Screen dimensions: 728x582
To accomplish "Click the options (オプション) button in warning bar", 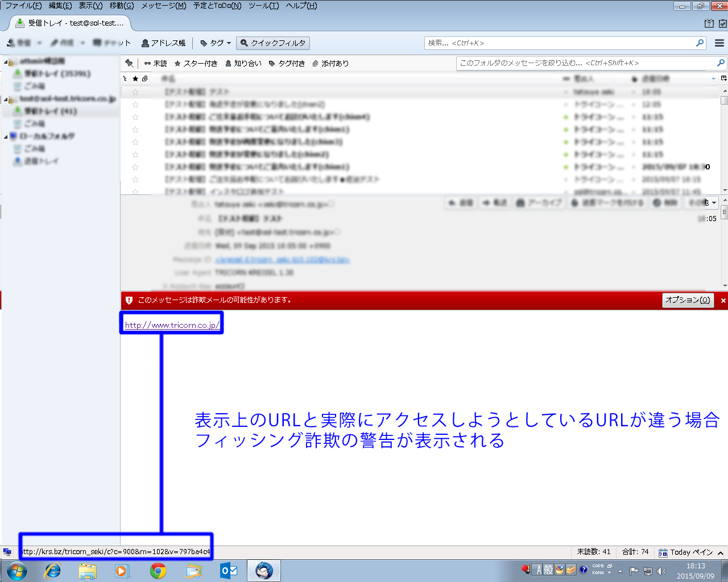I will click(x=688, y=300).
